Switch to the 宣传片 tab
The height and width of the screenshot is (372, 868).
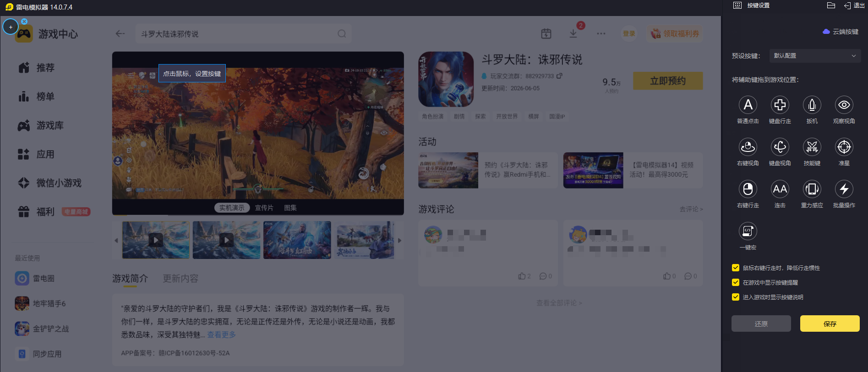tap(264, 208)
